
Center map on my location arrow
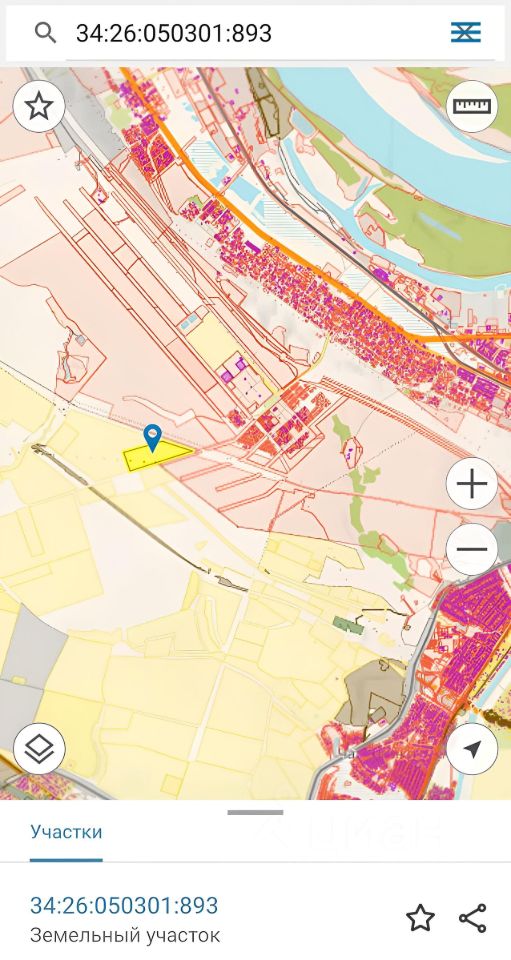click(472, 748)
